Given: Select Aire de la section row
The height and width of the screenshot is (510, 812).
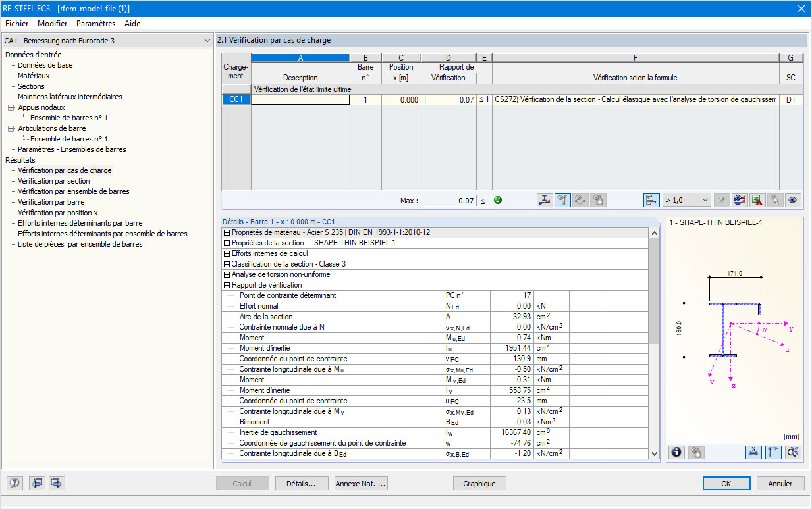Looking at the screenshot, I should [x=435, y=317].
